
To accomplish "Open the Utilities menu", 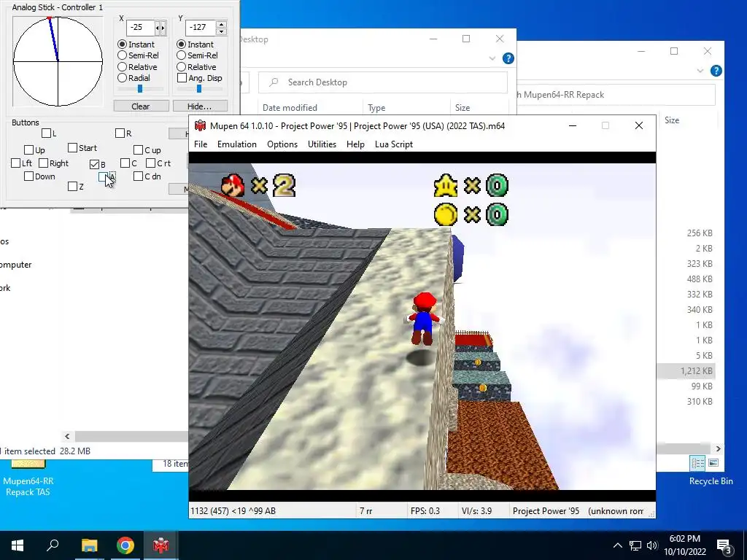I will [x=322, y=144].
